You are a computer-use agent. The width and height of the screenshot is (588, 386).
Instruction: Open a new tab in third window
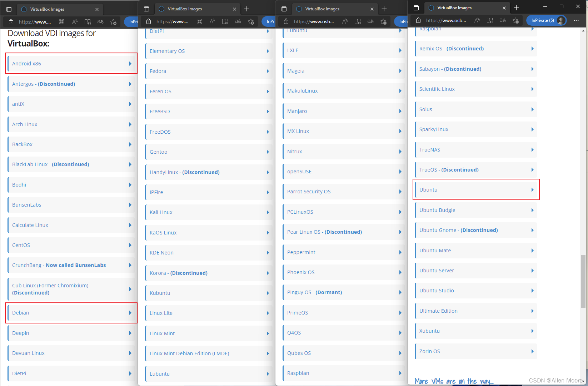pyautogui.click(x=384, y=9)
